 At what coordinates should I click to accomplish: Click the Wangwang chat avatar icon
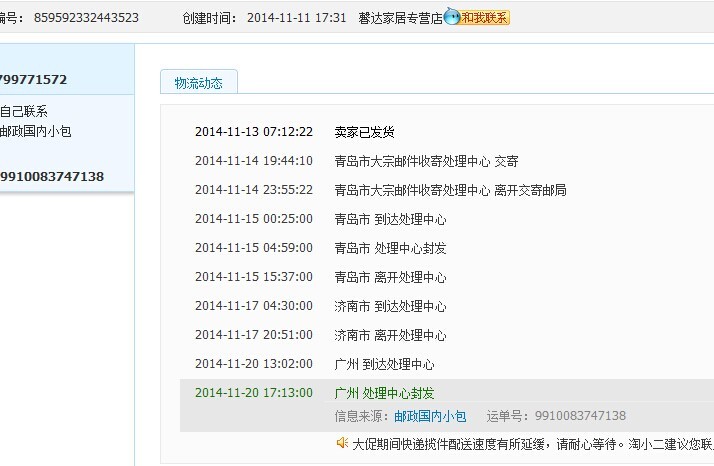tap(452, 18)
